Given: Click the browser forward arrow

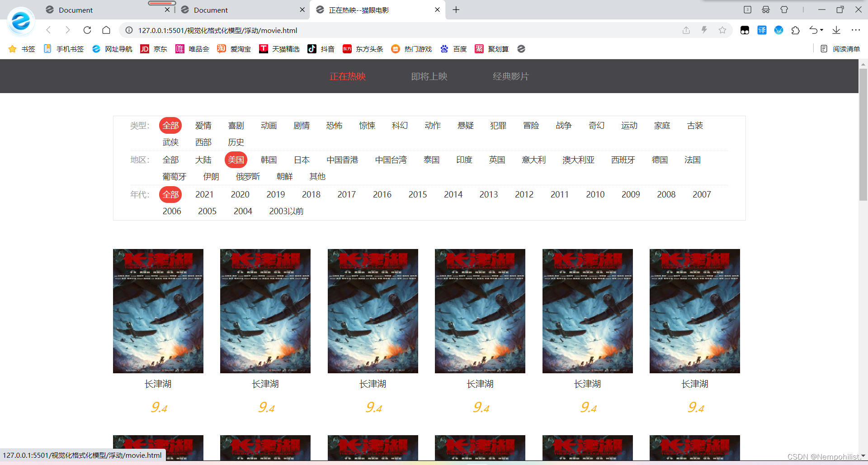Looking at the screenshot, I should (x=68, y=30).
